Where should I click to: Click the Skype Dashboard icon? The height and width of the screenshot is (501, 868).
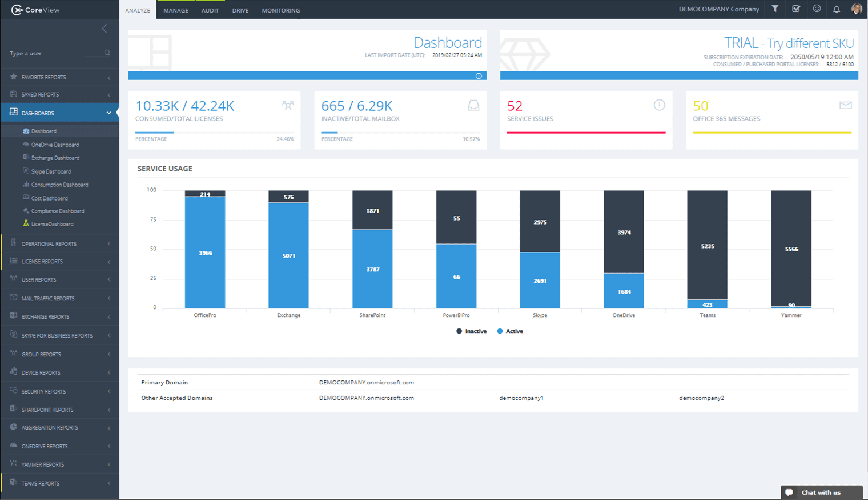coord(26,171)
